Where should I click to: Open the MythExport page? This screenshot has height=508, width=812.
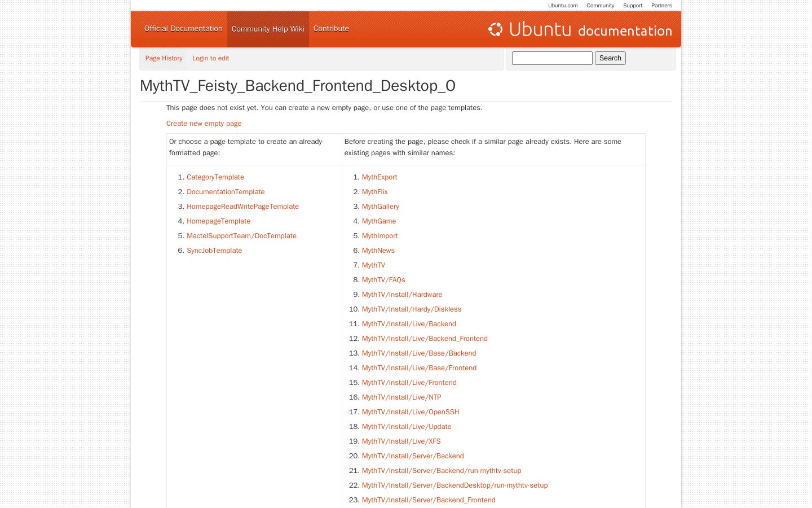point(379,177)
